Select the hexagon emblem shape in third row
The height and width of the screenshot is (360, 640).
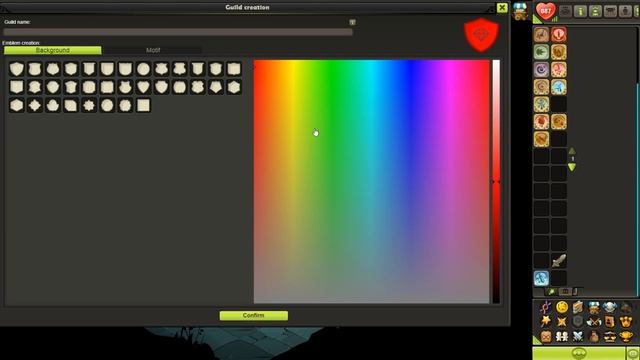tap(17, 105)
